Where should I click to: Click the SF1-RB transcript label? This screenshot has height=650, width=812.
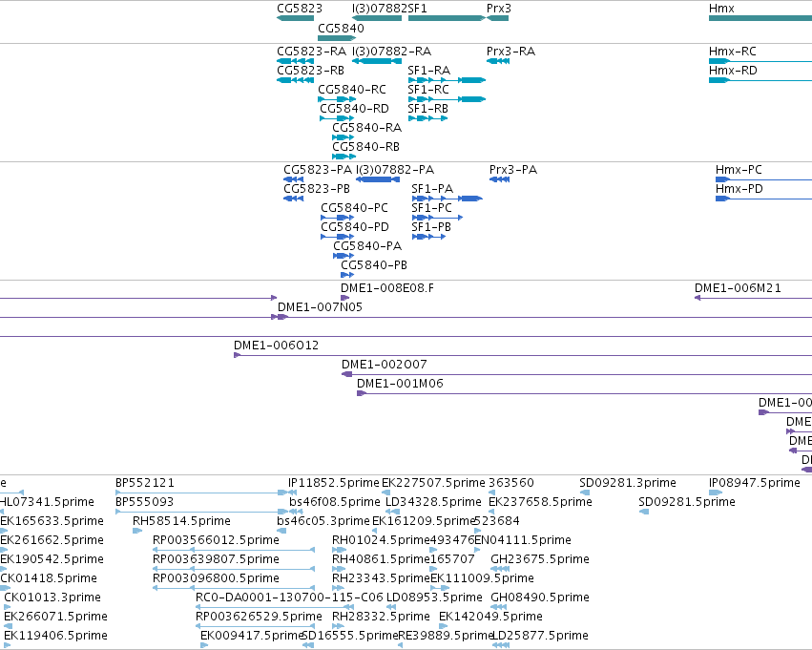coord(427,109)
